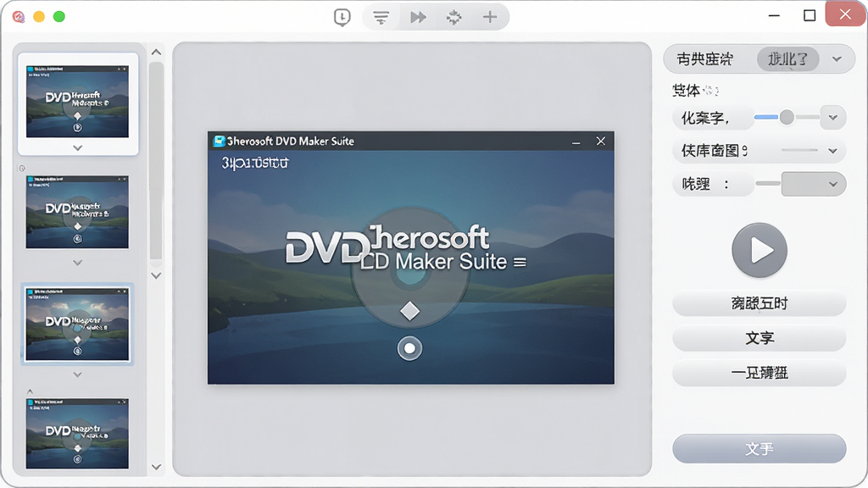Open the chevron dropdown beside the top segmented control

click(837, 58)
